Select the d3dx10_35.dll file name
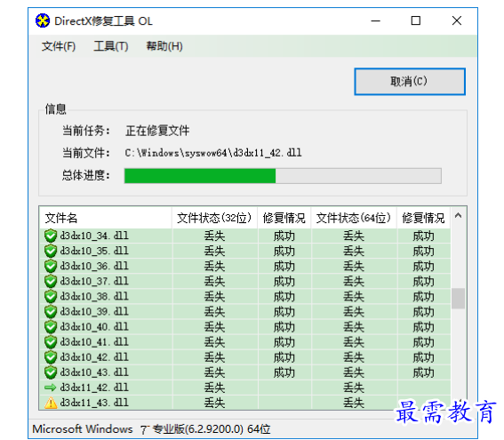The height and width of the screenshot is (440, 504). pyautogui.click(x=94, y=251)
